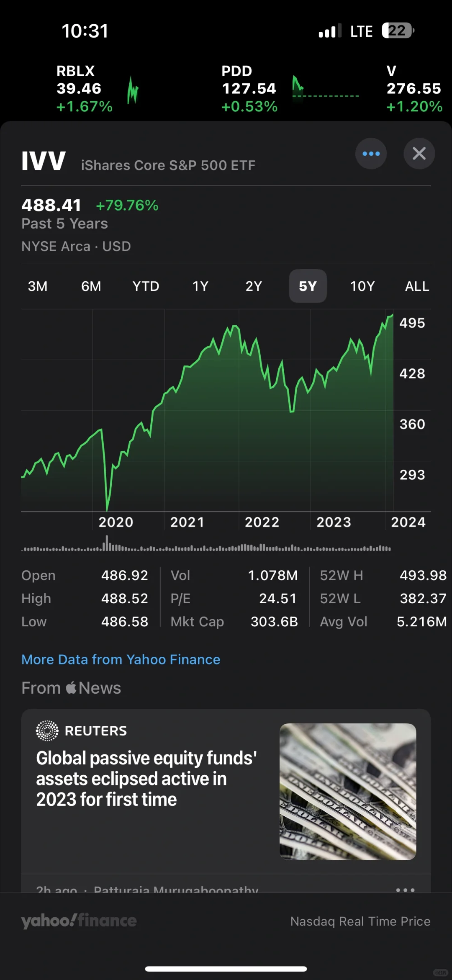The image size is (452, 980).
Task: Tap the battery indicator in status bar
Action: (x=397, y=31)
